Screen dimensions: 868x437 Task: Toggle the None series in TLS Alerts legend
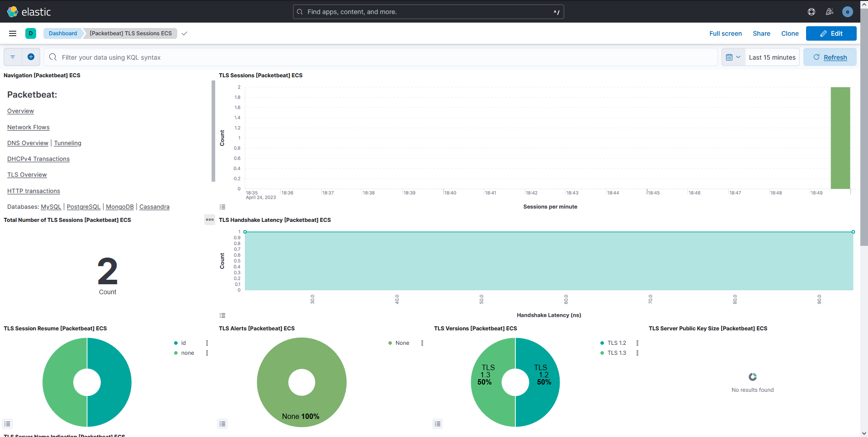(402, 343)
